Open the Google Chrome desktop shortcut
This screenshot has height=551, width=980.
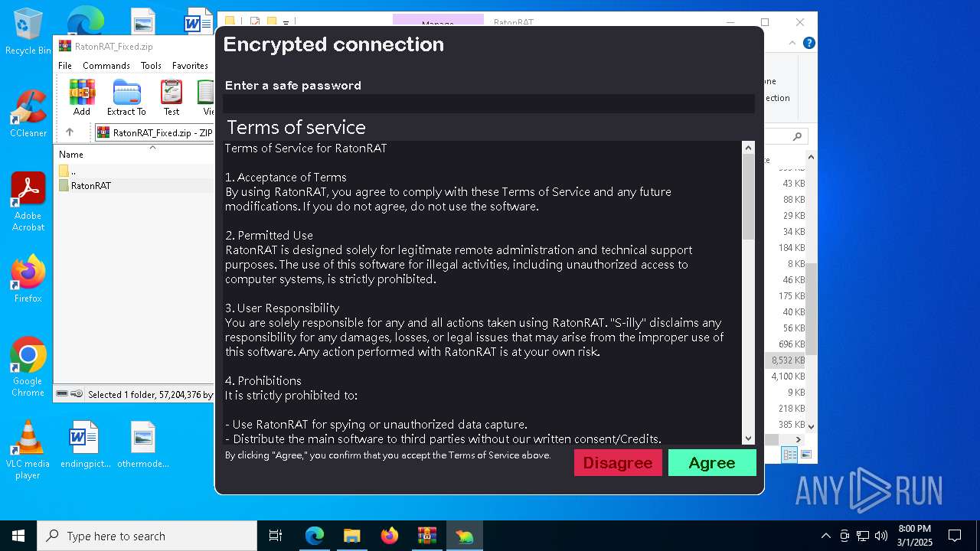pyautogui.click(x=28, y=367)
